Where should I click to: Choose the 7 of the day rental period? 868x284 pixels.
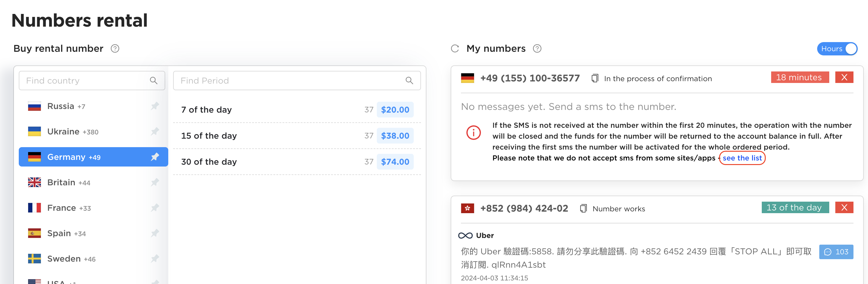[x=206, y=110]
